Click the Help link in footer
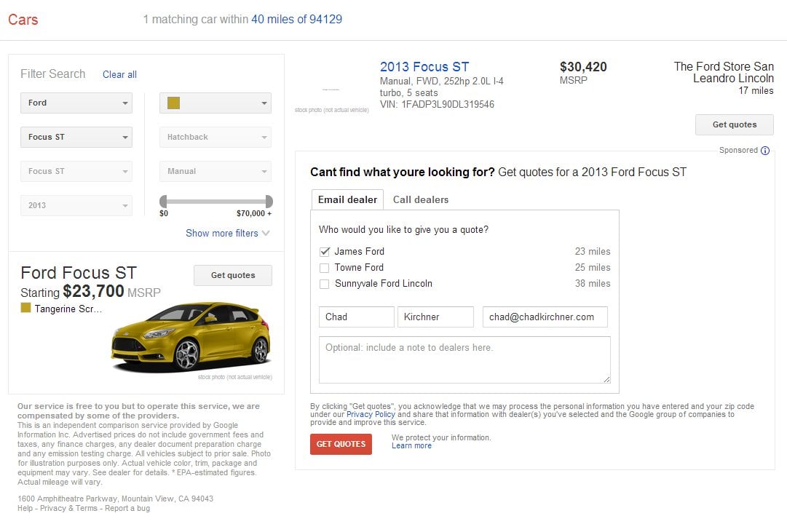This screenshot has width=787, height=532. (x=25, y=509)
